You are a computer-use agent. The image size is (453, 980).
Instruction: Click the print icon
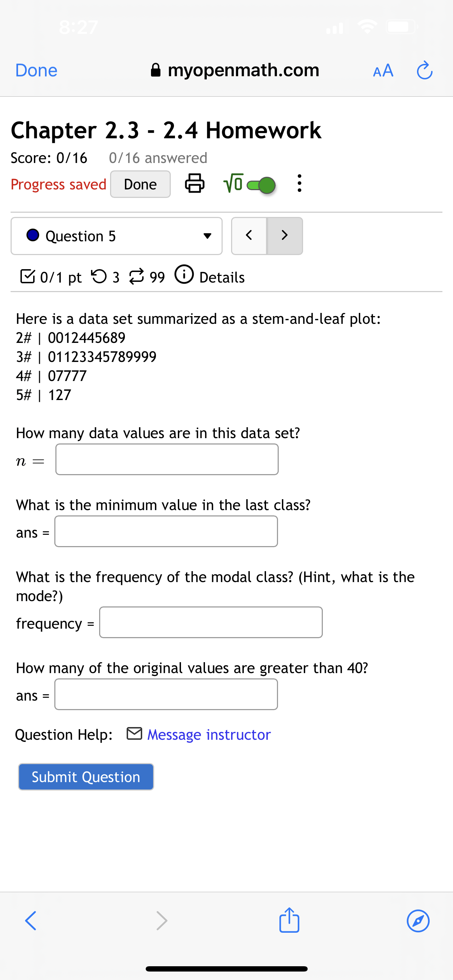195,184
